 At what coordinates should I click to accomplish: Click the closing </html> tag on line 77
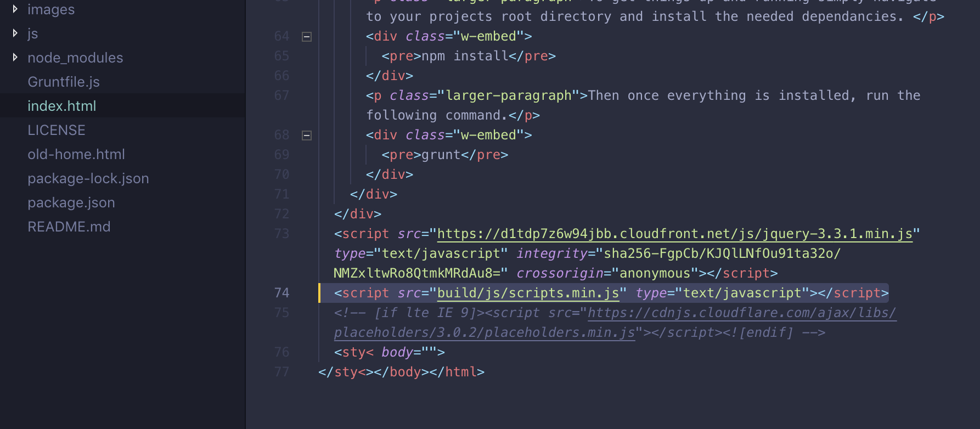point(457,372)
